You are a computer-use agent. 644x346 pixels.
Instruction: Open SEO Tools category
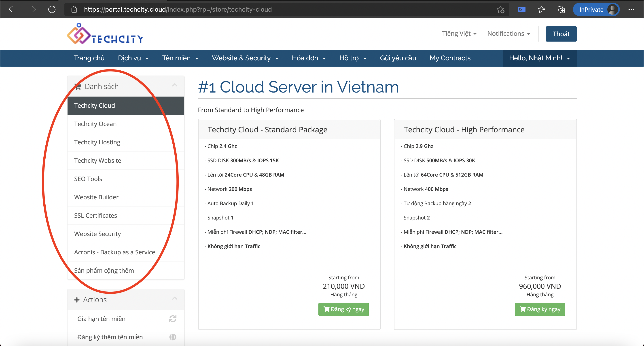tap(126, 179)
